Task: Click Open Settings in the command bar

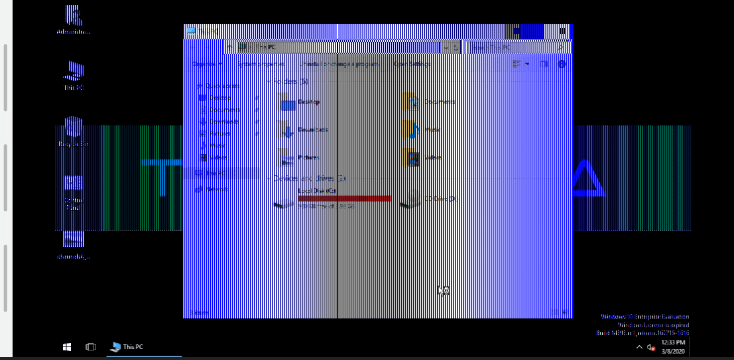Action: tap(411, 64)
